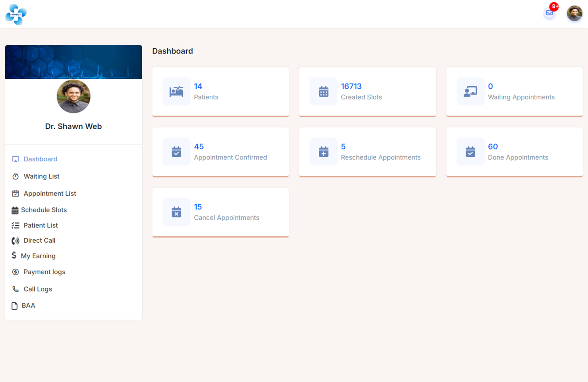Image resolution: width=588 pixels, height=382 pixels.
Task: Click the 16713 created slots count
Action: 351,86
